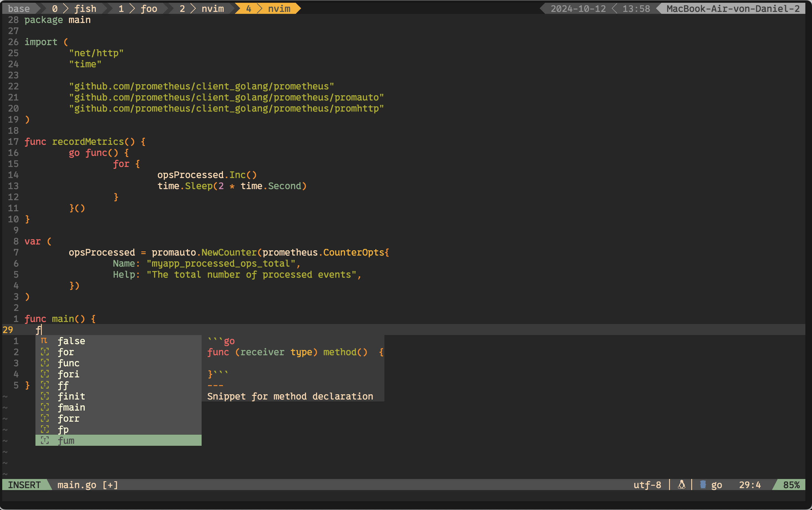Click the snippet icon beside finit
This screenshot has height=510, width=812.
(x=45, y=396)
